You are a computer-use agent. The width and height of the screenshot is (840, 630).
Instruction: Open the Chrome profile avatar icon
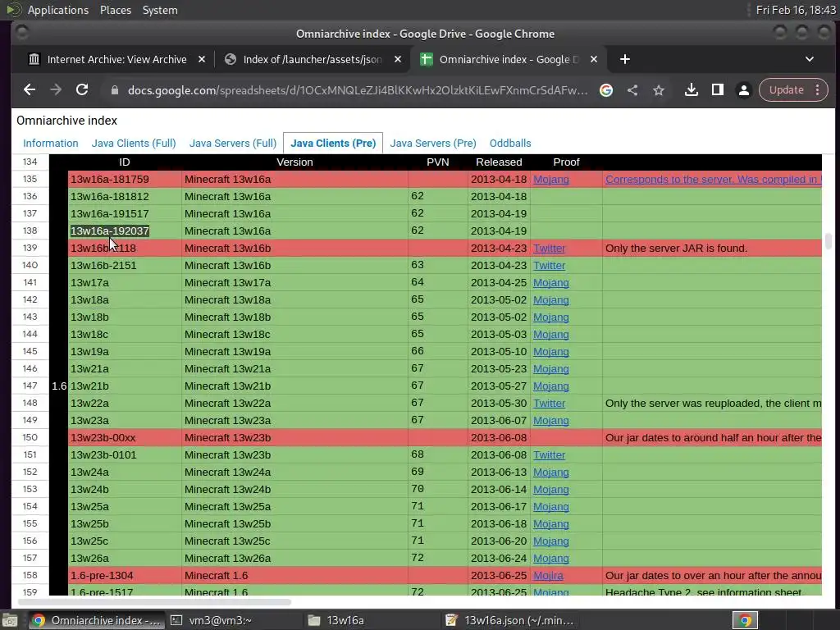point(743,90)
